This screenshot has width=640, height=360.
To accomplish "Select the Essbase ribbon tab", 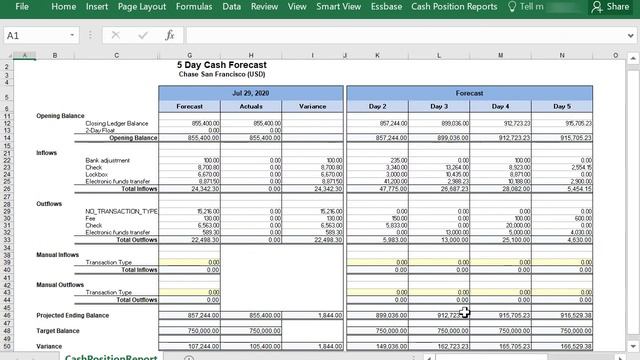I will (x=386, y=7).
